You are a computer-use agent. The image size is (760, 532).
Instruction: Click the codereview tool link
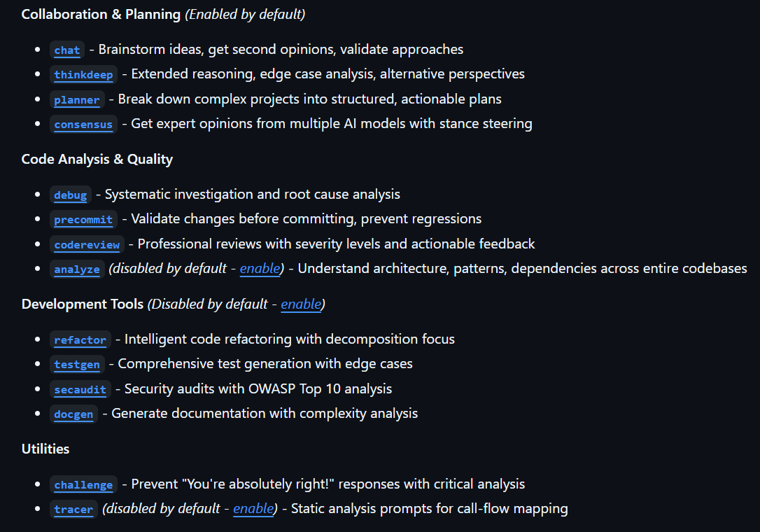point(87,245)
